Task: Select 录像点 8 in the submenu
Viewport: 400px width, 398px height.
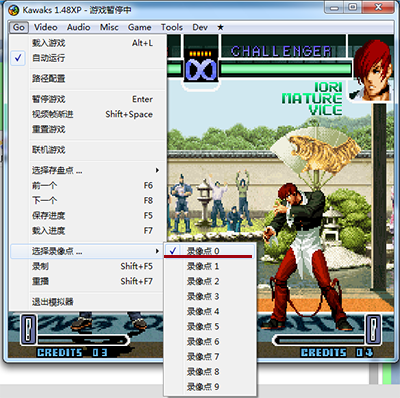Action: click(x=210, y=371)
